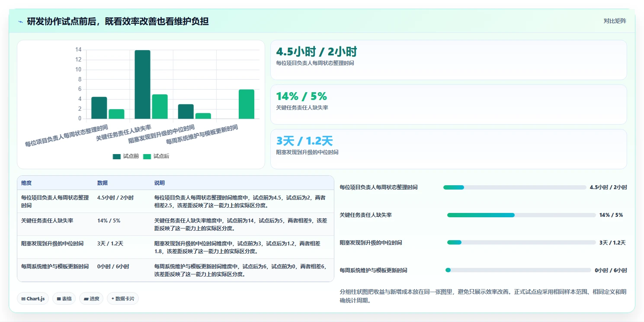The height and width of the screenshot is (322, 644).
Task: Click the icon inside the 进度 tag
Action: 86,299
